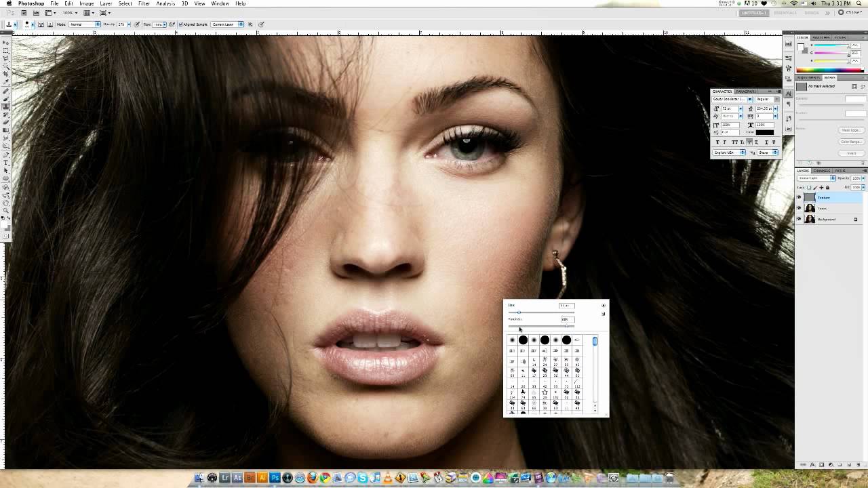Click add vector mask icon in Masks
Viewport: 868px width, 488px height.
pos(863,86)
